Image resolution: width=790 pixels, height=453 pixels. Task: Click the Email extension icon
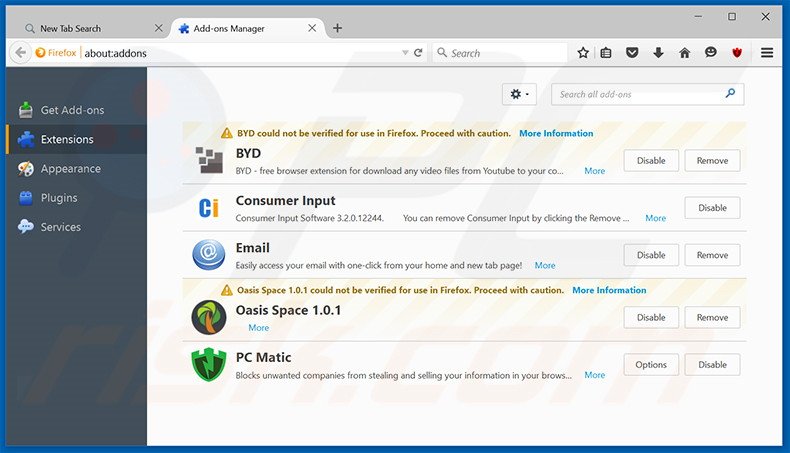point(209,254)
